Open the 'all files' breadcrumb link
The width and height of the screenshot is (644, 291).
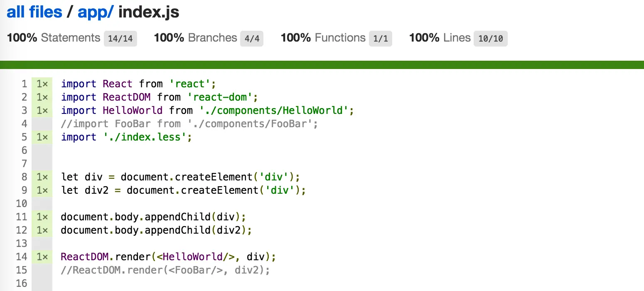coord(34,12)
